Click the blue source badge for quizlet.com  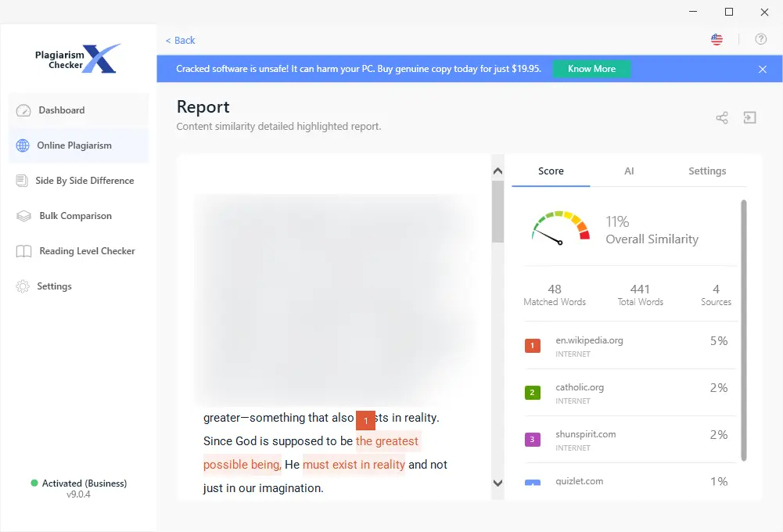point(533,483)
